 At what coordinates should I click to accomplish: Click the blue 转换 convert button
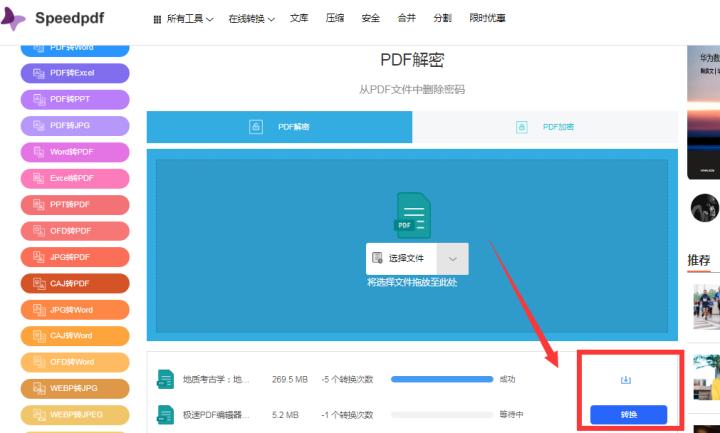(629, 415)
